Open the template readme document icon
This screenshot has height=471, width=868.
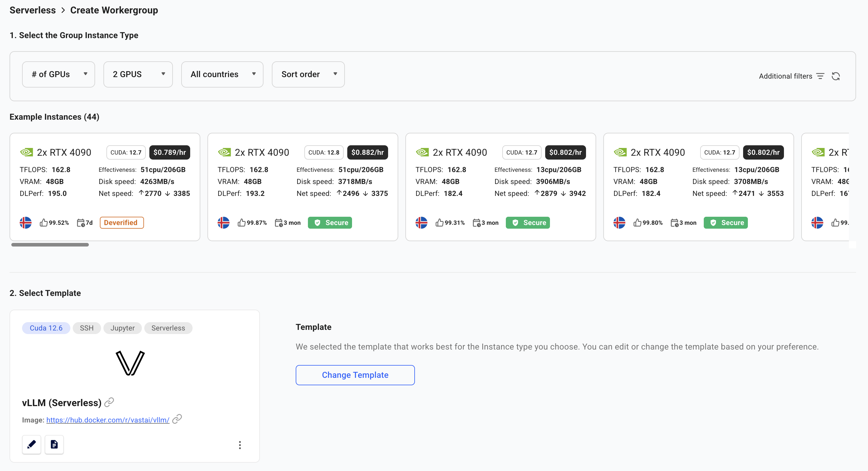(54, 445)
